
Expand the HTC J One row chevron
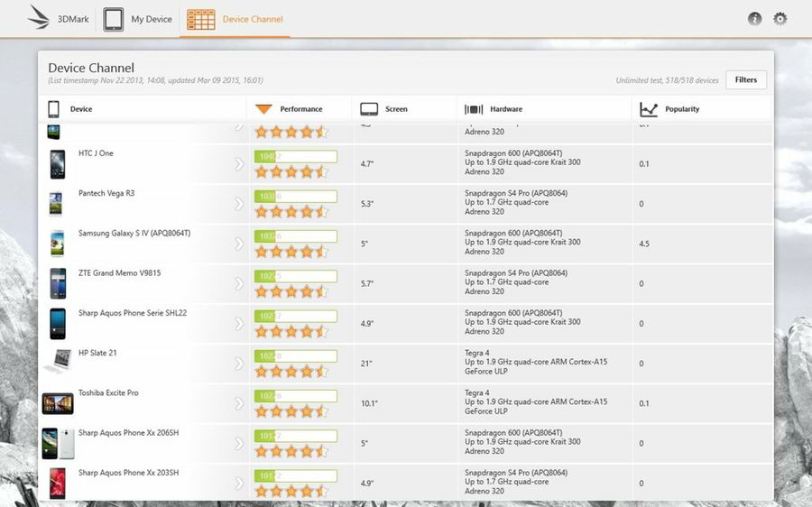point(239,164)
